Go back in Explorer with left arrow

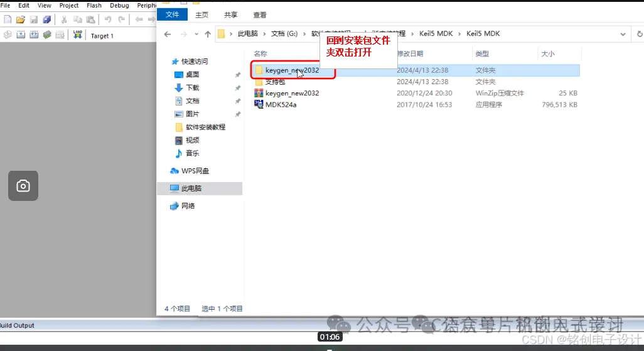point(168,34)
